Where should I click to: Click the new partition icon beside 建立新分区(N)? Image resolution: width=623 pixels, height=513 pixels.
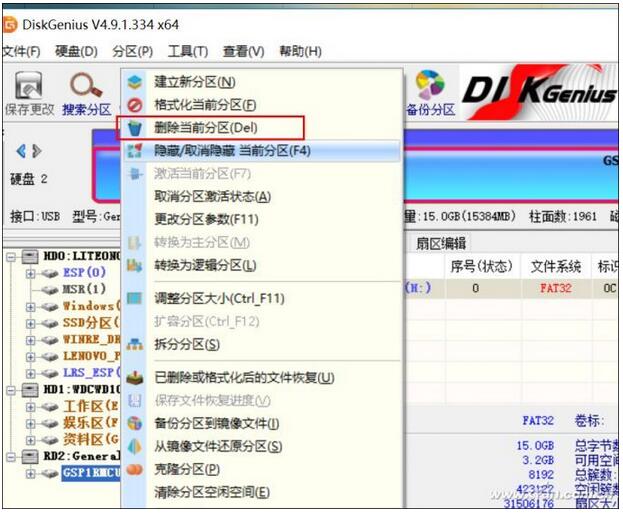click(135, 82)
